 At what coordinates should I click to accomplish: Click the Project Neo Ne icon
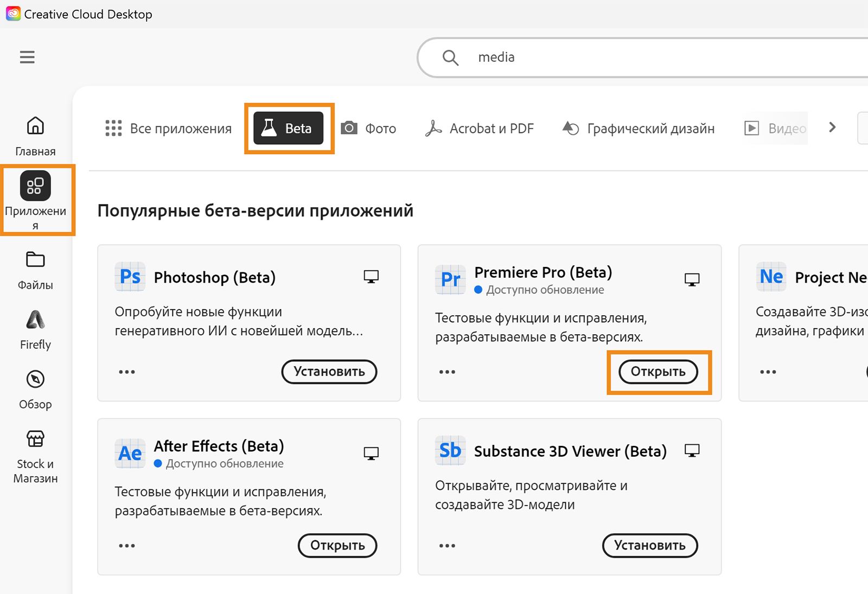(x=771, y=277)
